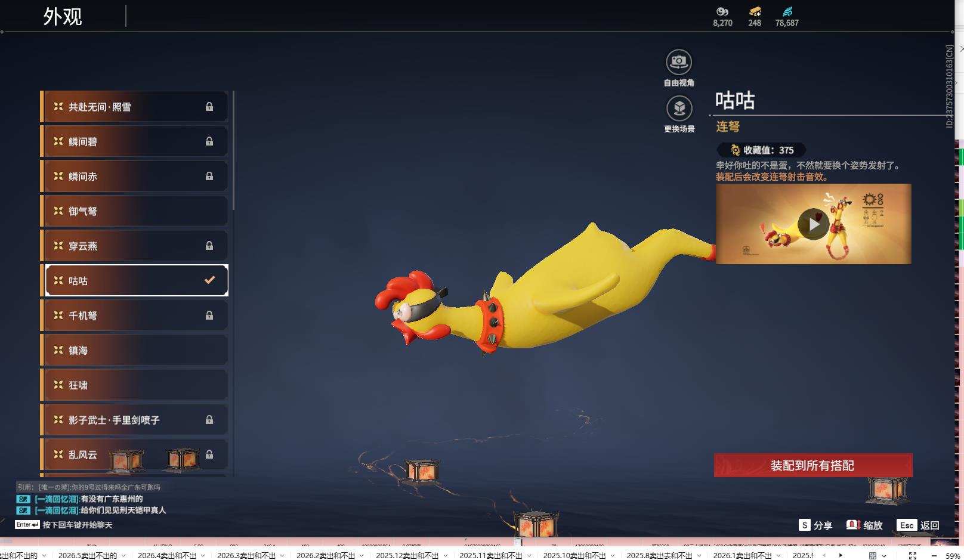This screenshot has width=964, height=560.
Task: Click lock icon on 穿云燕 row
Action: click(x=209, y=246)
